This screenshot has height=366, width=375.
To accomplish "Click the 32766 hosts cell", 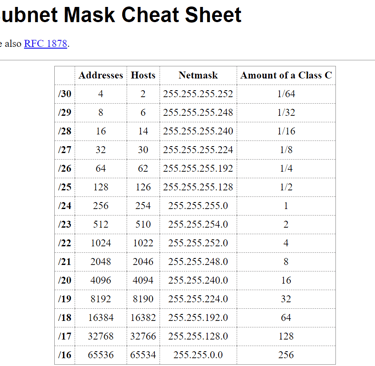I will 143,337.
